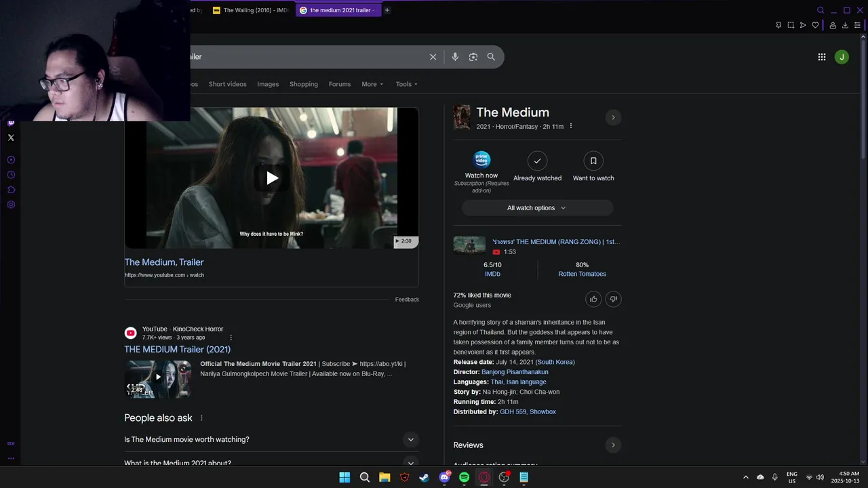868x488 pixels.
Task: Switch to Forums search filter
Action: (340, 84)
